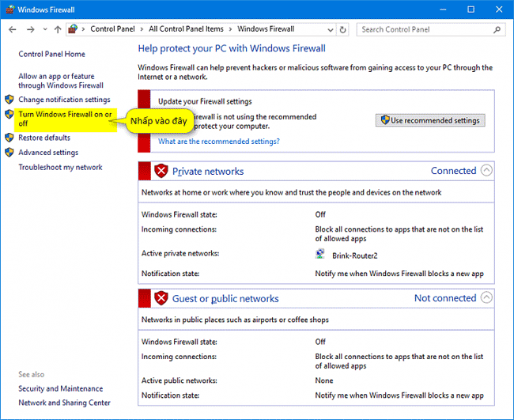Click red X shield icon for Guest or public networks
The width and height of the screenshot is (514, 420).
click(x=161, y=298)
